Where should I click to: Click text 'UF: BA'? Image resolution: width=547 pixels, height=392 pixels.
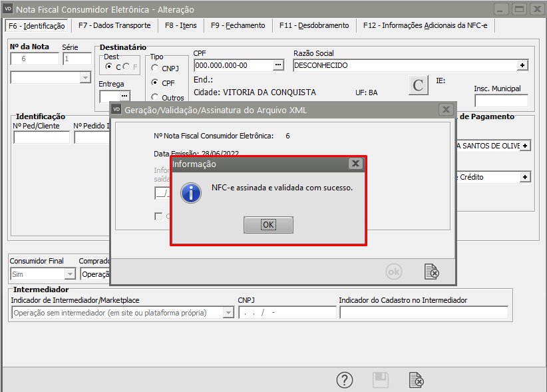click(366, 93)
